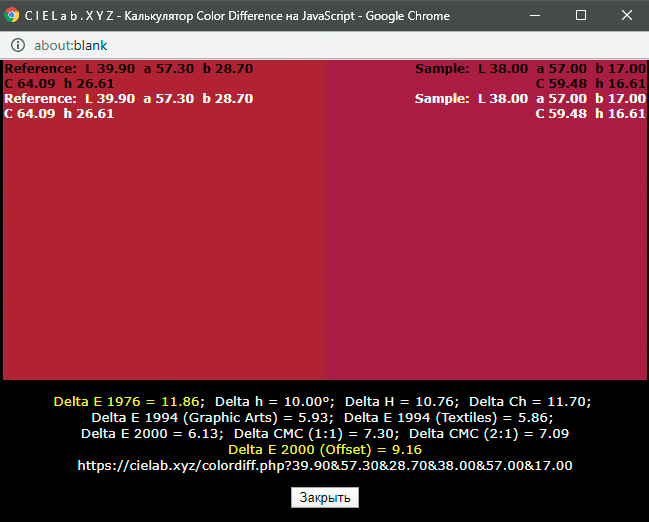The height and width of the screenshot is (522, 649).
Task: Click the left Reference color swatch area
Action: click(164, 220)
